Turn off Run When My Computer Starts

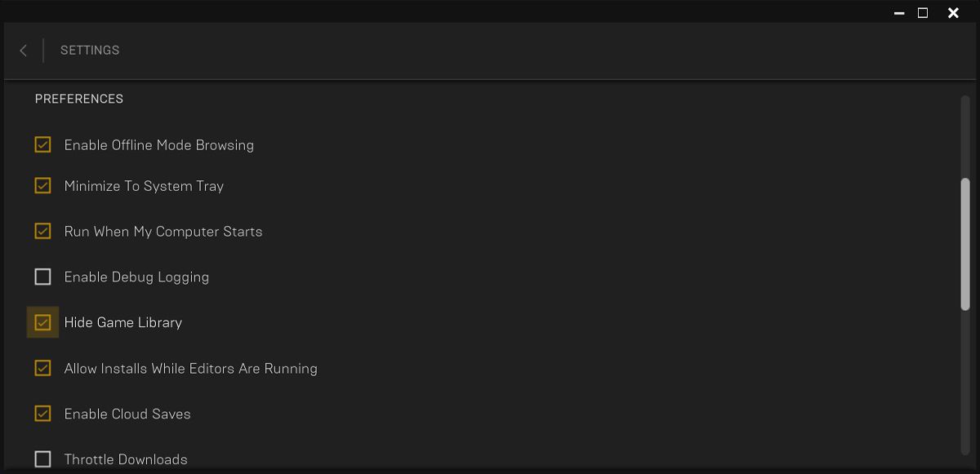pyautogui.click(x=42, y=232)
